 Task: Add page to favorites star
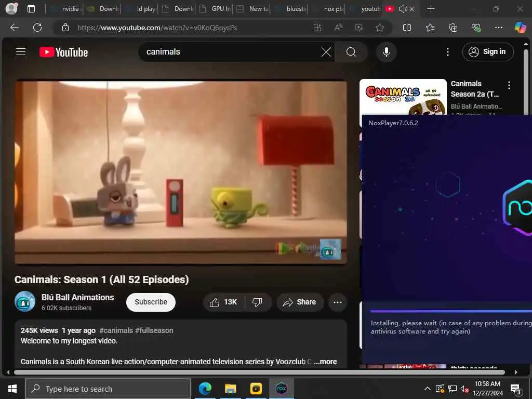click(x=380, y=28)
